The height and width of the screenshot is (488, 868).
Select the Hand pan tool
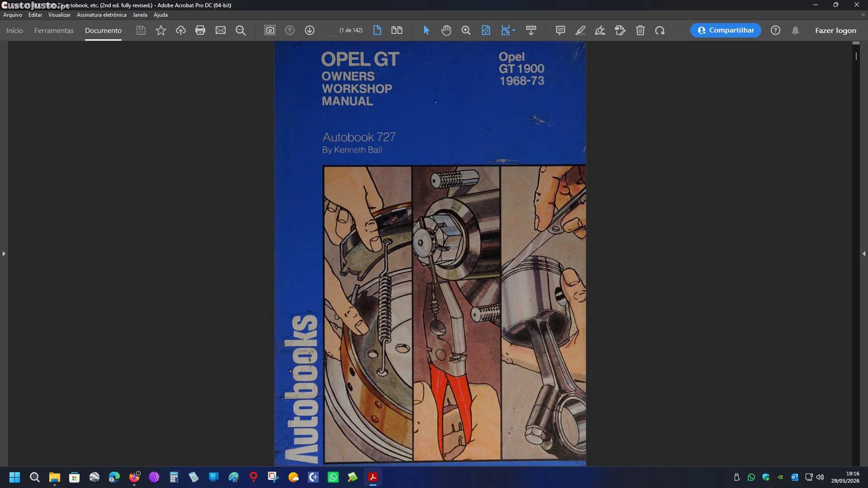coord(446,30)
